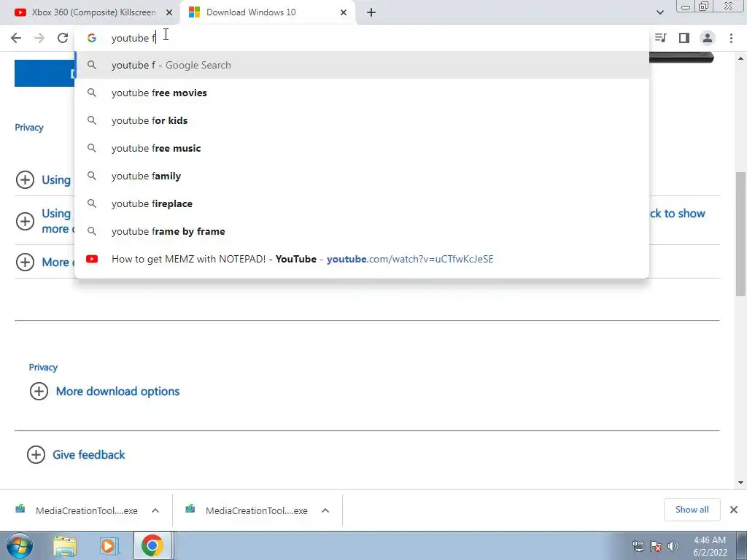Close the Download Windows 10 tab

click(x=344, y=12)
